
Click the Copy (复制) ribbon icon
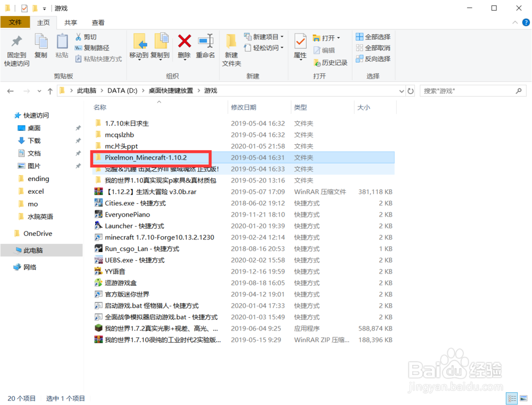pos(41,46)
